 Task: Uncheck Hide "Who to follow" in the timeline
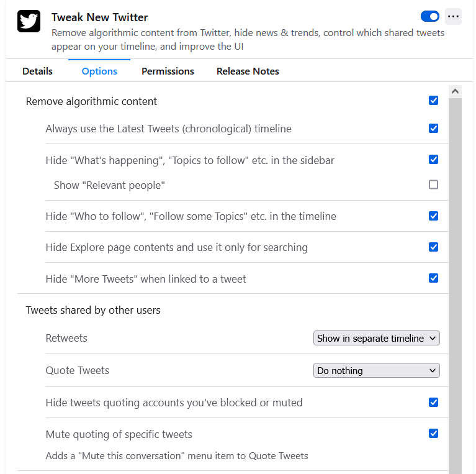(434, 216)
